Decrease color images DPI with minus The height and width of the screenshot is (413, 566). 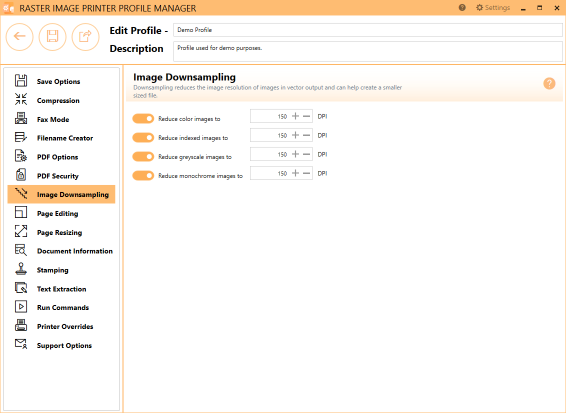[x=306, y=116]
